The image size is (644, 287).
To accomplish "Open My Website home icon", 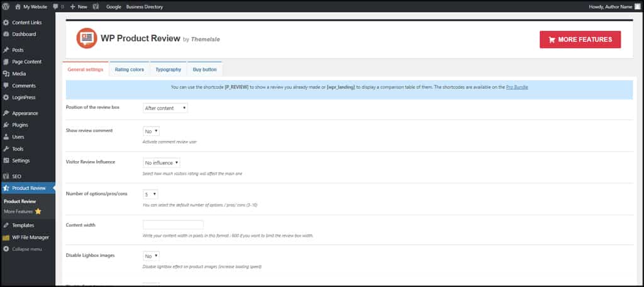I will (x=18, y=7).
